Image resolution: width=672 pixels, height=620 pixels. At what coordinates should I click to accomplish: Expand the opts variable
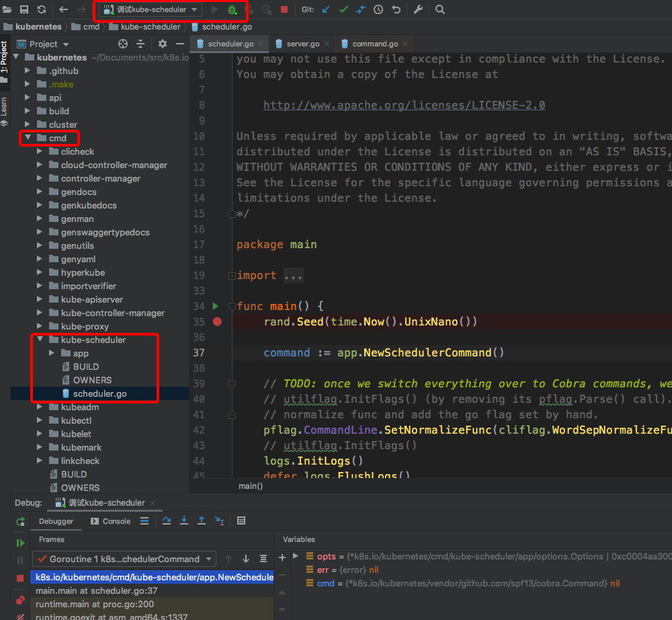295,557
